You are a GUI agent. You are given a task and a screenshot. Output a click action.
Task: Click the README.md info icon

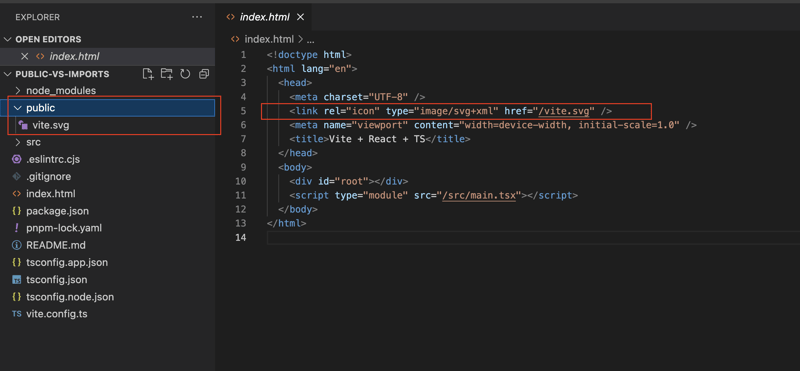[x=16, y=245]
